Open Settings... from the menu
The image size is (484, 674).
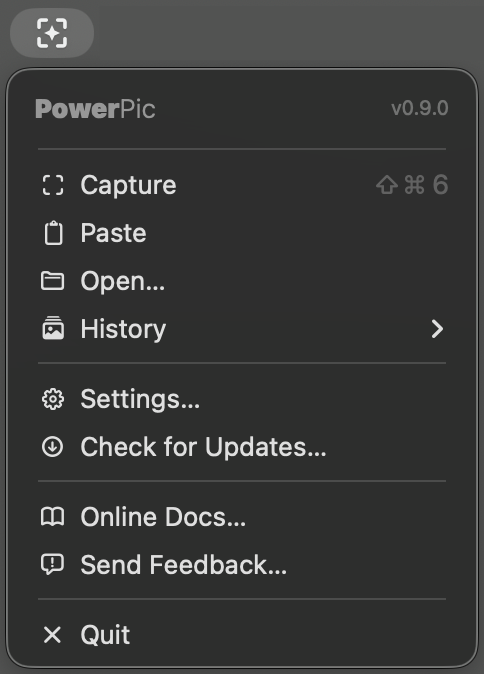pyautogui.click(x=242, y=399)
